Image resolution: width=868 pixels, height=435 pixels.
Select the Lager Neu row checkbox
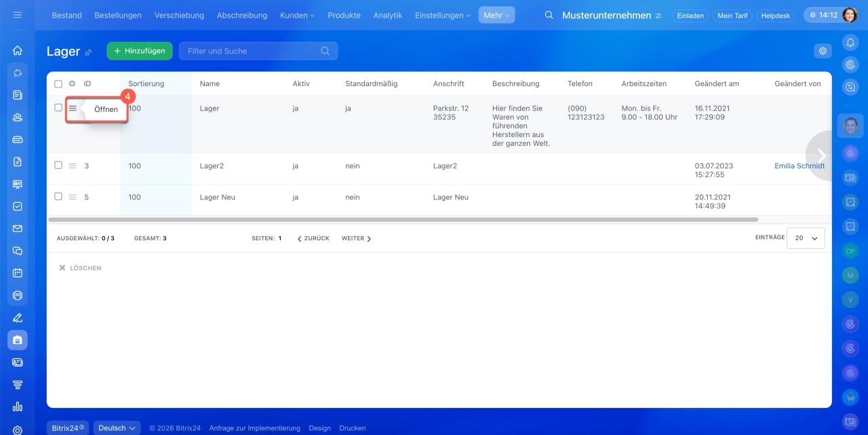pyautogui.click(x=58, y=197)
